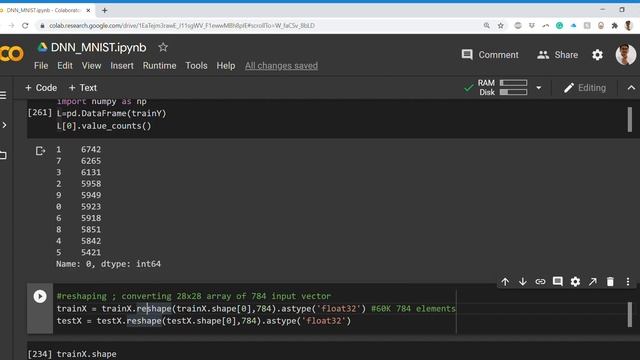Screen dimensions: 640x360
Task: Open the runtime connection dropdown arrow
Action: click(x=539, y=88)
